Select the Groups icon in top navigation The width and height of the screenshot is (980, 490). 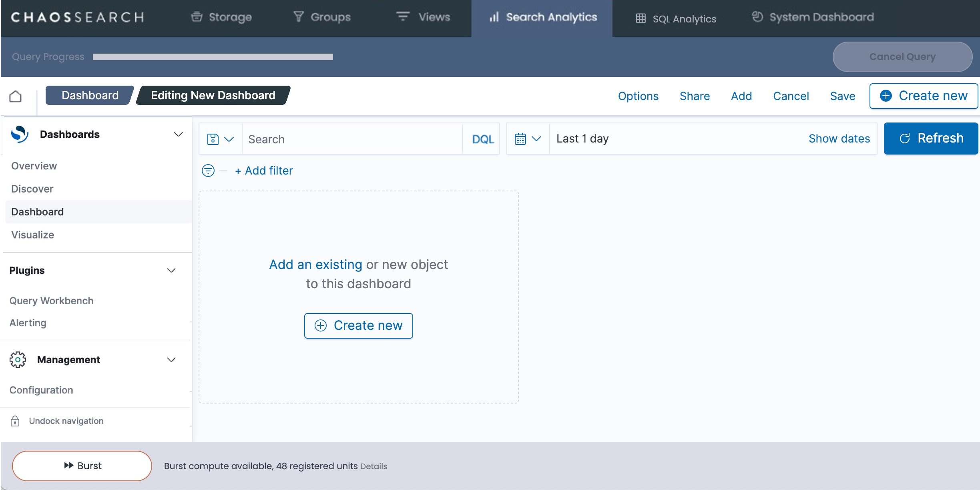point(298,17)
